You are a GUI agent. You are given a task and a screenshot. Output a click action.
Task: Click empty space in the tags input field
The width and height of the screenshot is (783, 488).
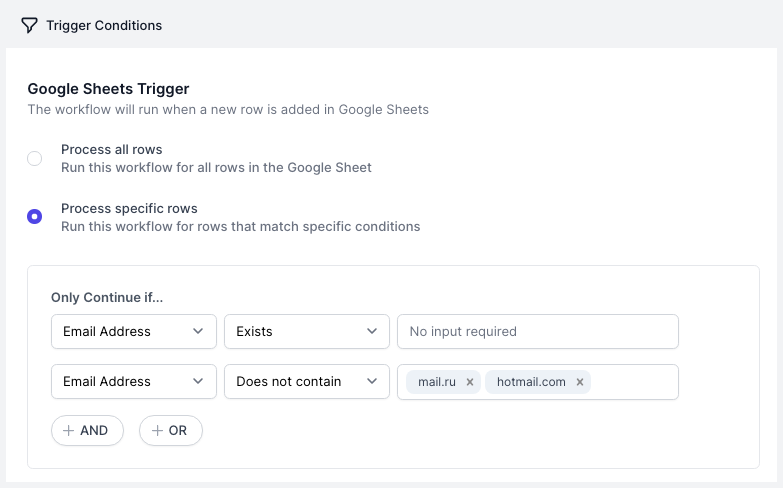tap(634, 382)
